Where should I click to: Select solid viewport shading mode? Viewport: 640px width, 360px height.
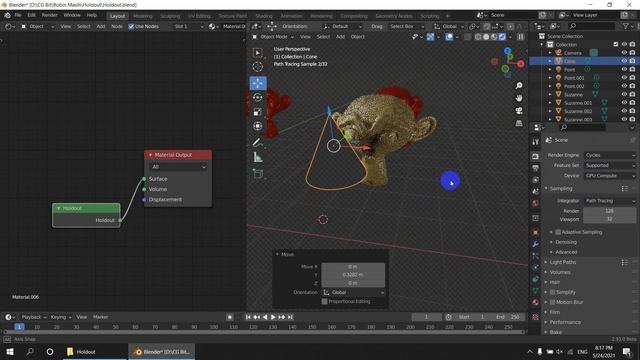coord(486,37)
